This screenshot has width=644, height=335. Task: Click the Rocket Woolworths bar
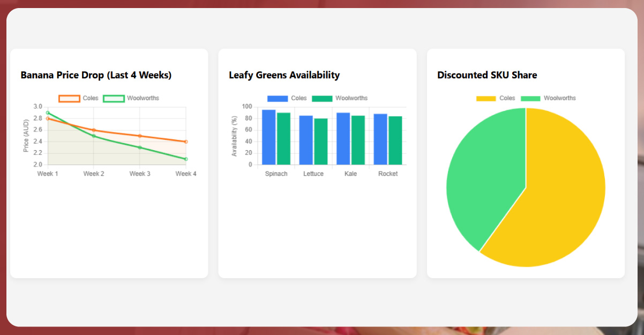[x=395, y=140]
